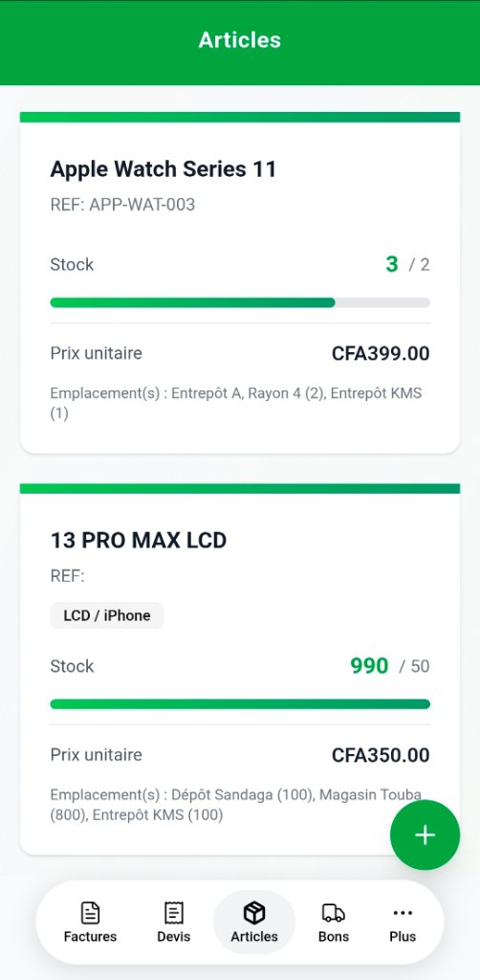The width and height of the screenshot is (480, 980).
Task: Click the Bons tab label
Action: coord(334,936)
